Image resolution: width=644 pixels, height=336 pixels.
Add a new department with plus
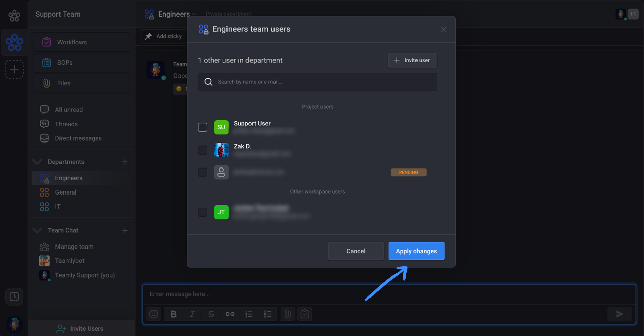point(125,162)
